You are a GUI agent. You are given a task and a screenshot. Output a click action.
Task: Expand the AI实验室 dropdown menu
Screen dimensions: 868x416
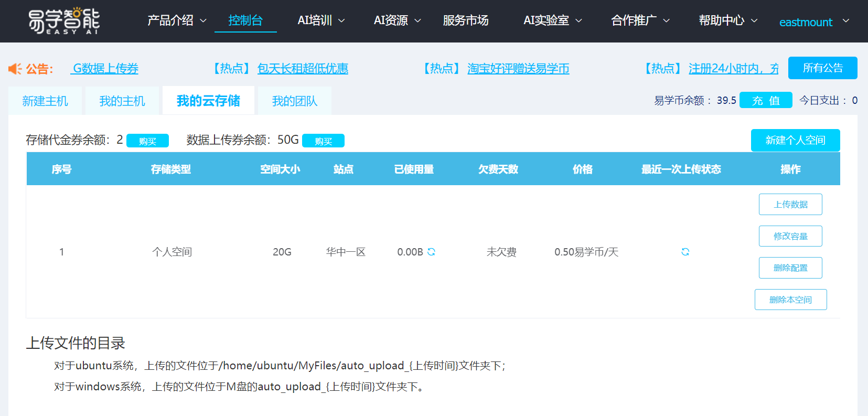point(553,20)
